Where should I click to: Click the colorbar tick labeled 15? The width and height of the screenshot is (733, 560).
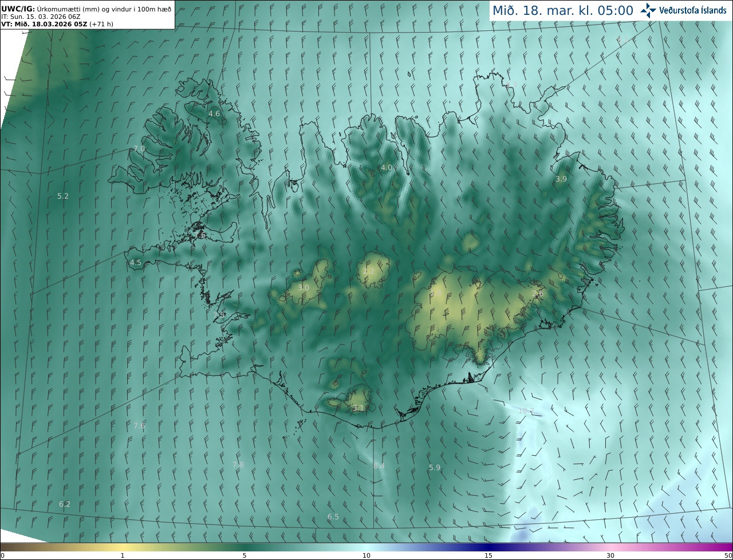(488, 555)
